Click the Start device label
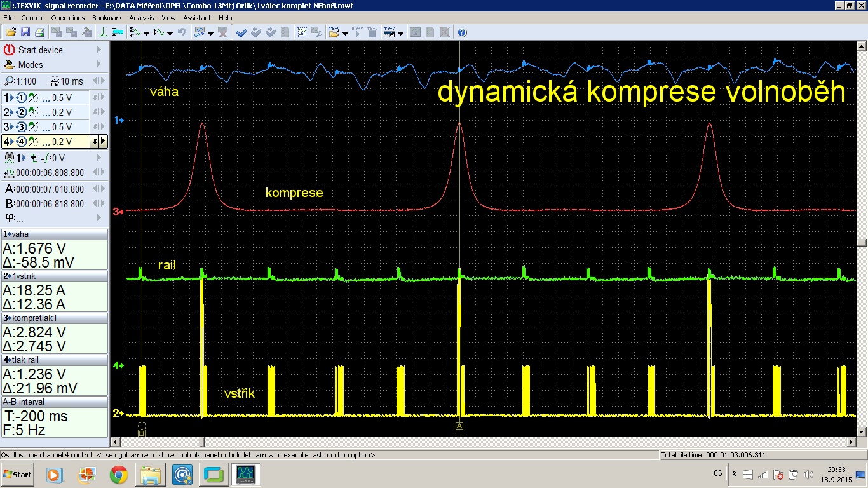 click(x=41, y=50)
